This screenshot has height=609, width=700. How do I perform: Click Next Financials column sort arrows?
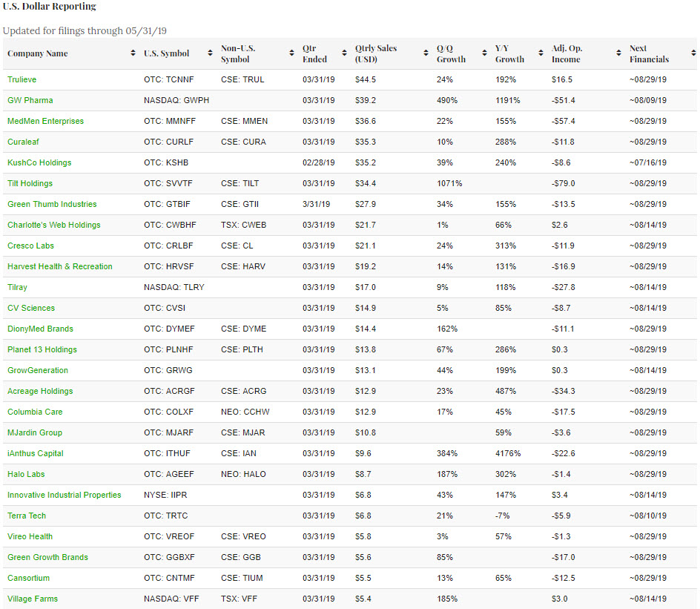pyautogui.click(x=693, y=53)
